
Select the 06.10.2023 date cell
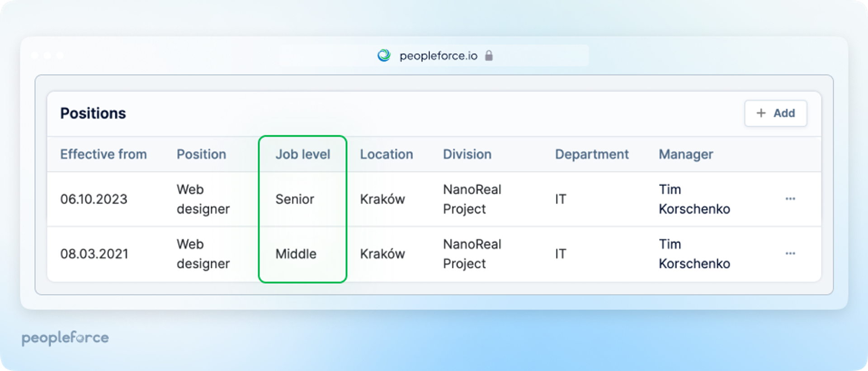pos(94,199)
